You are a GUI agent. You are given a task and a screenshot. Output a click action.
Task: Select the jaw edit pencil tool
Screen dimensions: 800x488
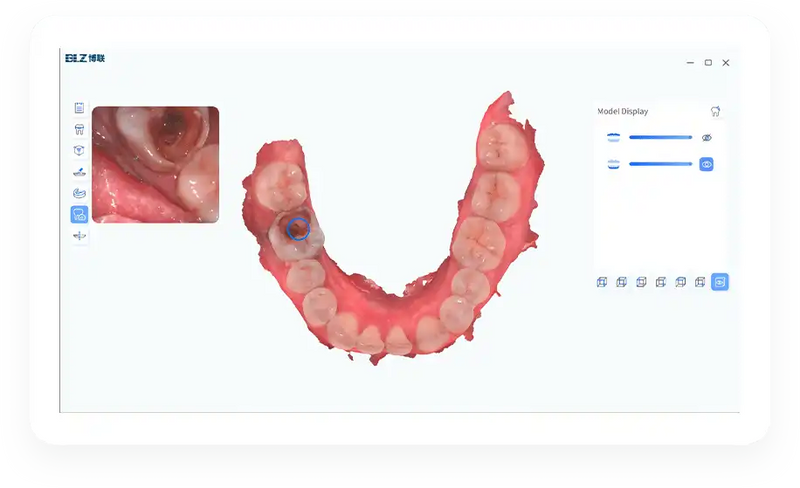(79, 172)
